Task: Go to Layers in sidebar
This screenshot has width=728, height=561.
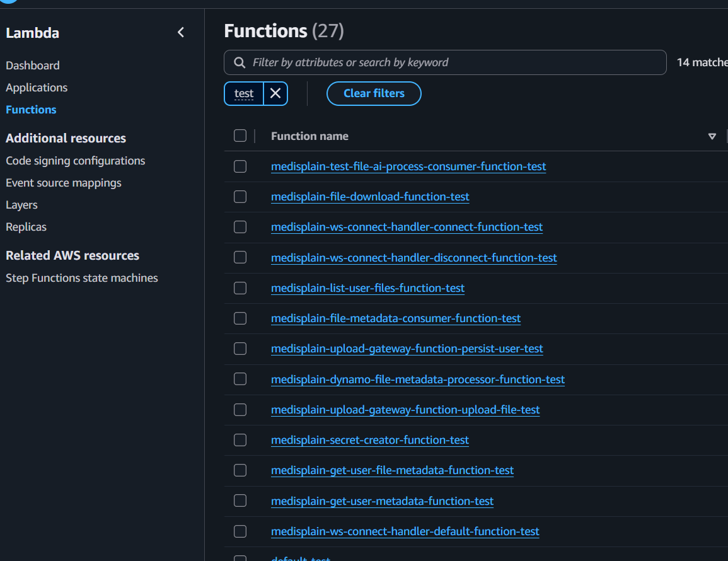Action: (x=21, y=205)
